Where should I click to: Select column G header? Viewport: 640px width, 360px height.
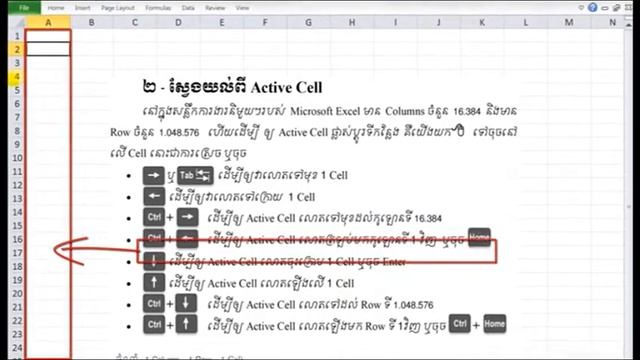(309, 22)
